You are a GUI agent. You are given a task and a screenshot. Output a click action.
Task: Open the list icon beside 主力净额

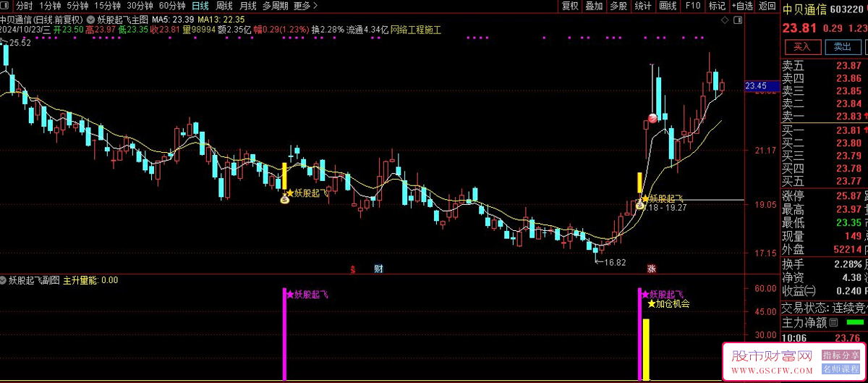tap(833, 322)
